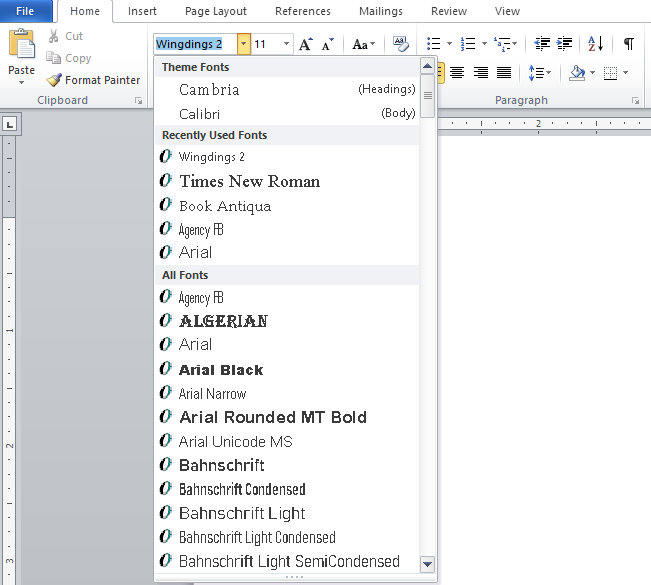
Task: Click the Copy icon
Action: 53,58
